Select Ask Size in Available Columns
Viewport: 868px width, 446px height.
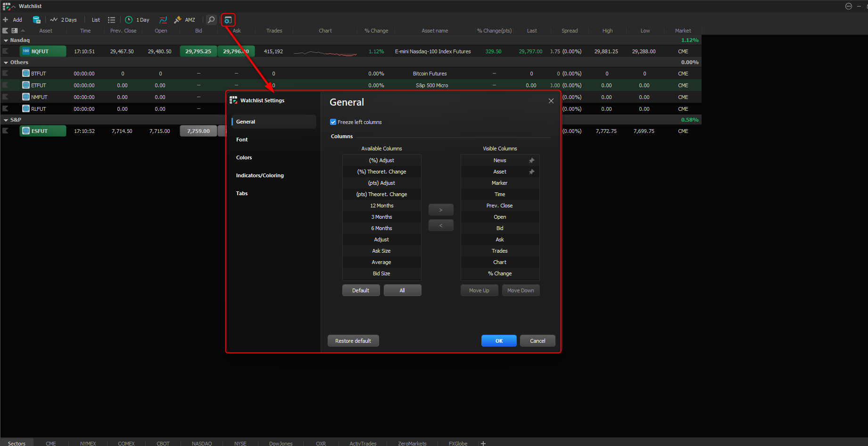click(x=382, y=251)
